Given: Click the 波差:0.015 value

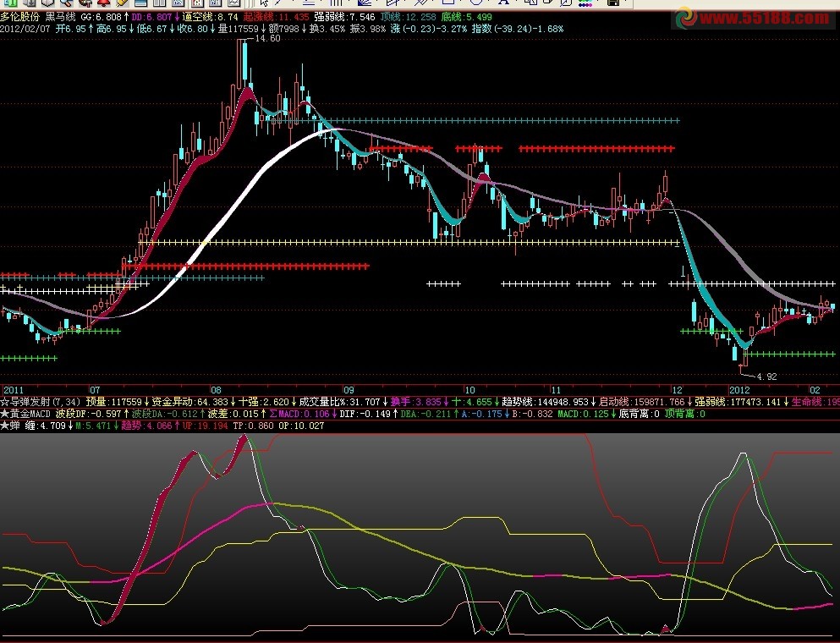Looking at the screenshot, I should point(233,414).
